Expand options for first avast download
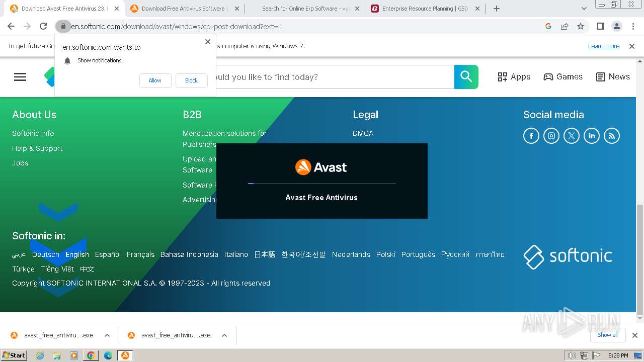Screen dimensions: 644x362 (x=107, y=335)
